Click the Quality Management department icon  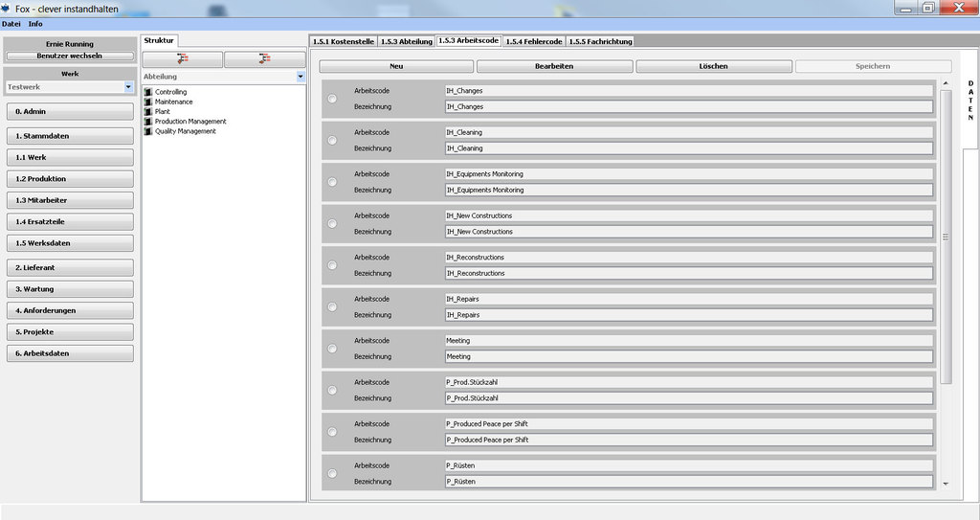click(x=148, y=131)
